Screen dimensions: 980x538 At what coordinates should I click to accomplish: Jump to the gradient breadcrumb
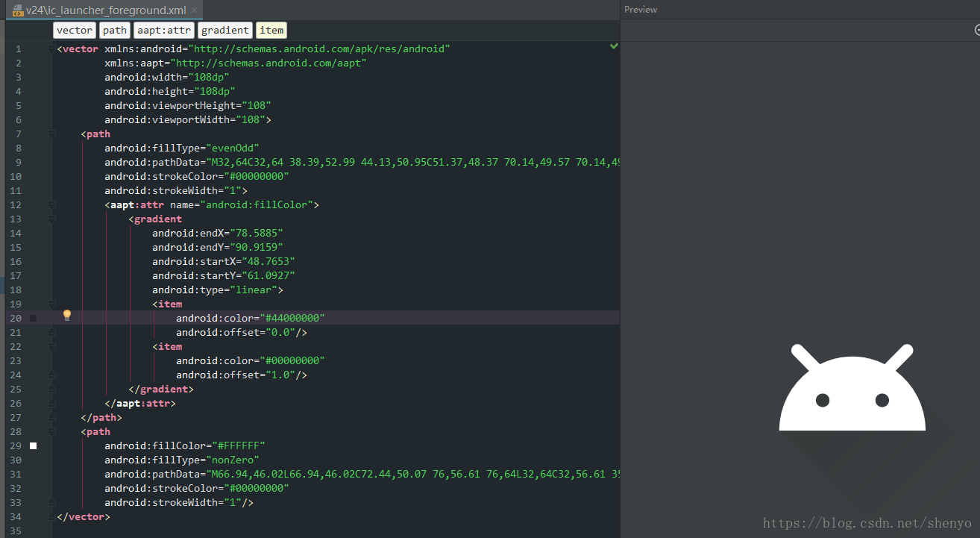click(225, 30)
